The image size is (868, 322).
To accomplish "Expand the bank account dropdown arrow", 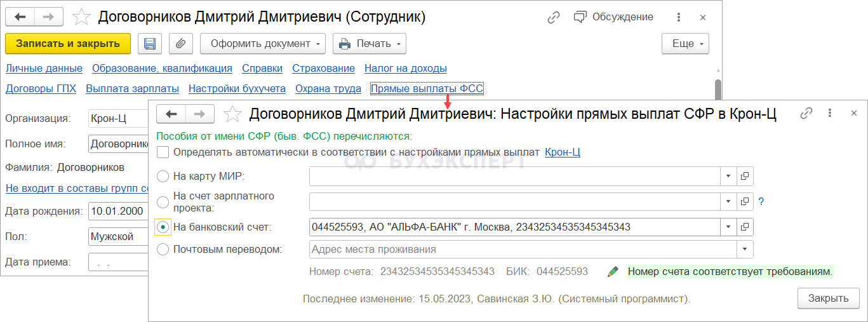I will 728,227.
